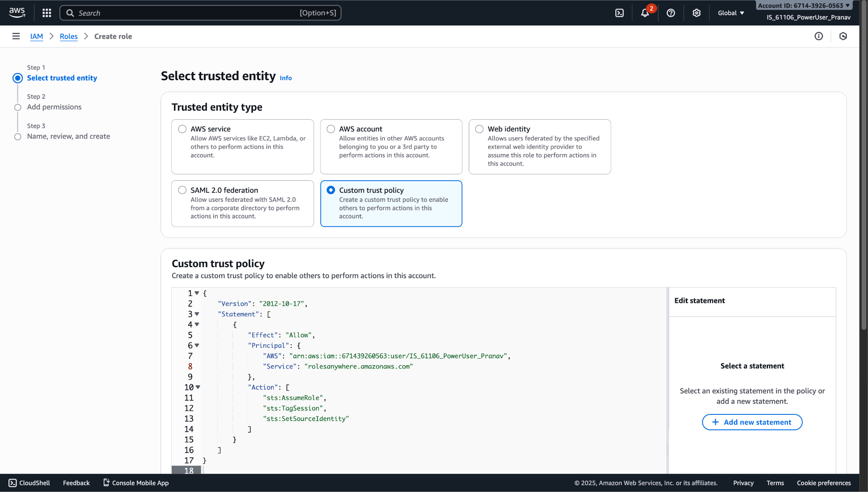Screen dimensions: 868x492
Task: Open Cookie preferences
Action: [823, 483]
